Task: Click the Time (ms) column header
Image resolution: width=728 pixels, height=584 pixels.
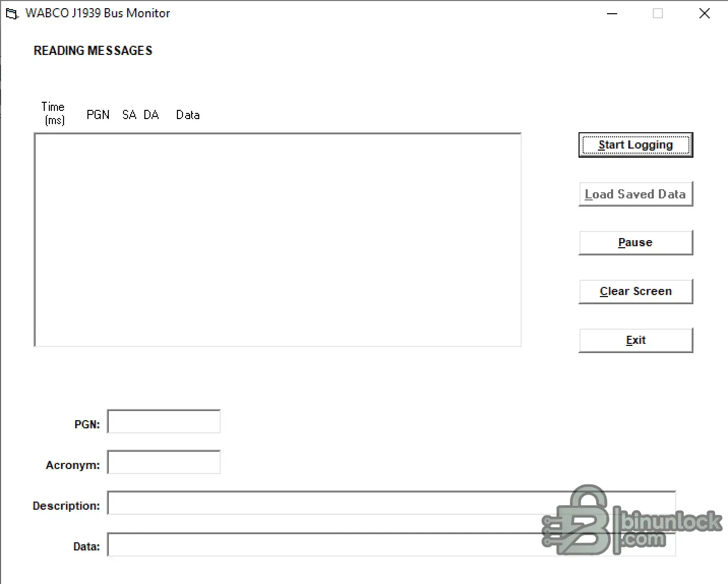Action: click(53, 113)
